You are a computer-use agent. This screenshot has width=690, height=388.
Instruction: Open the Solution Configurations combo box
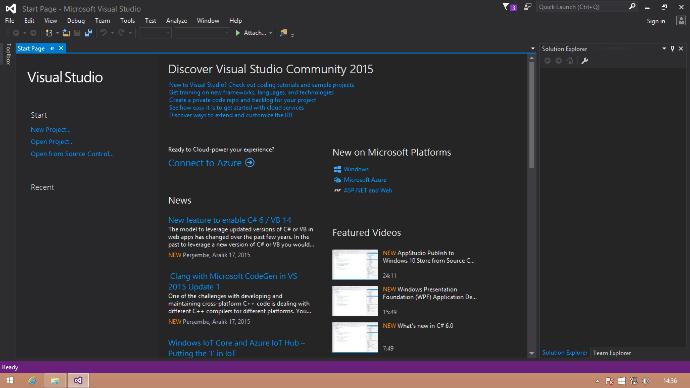[x=154, y=33]
